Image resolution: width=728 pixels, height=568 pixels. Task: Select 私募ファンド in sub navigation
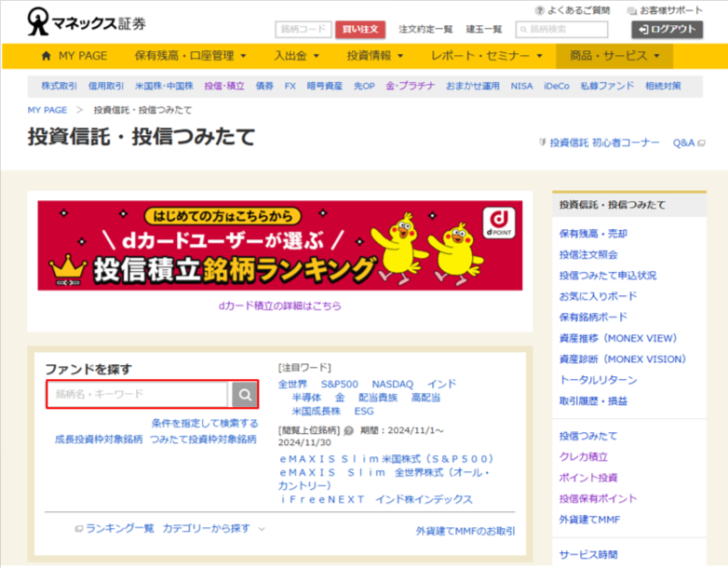click(607, 86)
